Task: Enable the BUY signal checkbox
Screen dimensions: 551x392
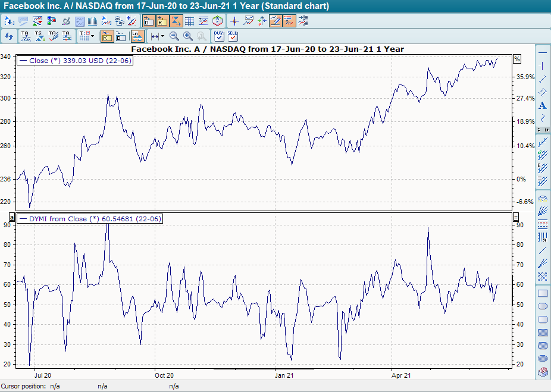Action: (x=218, y=37)
